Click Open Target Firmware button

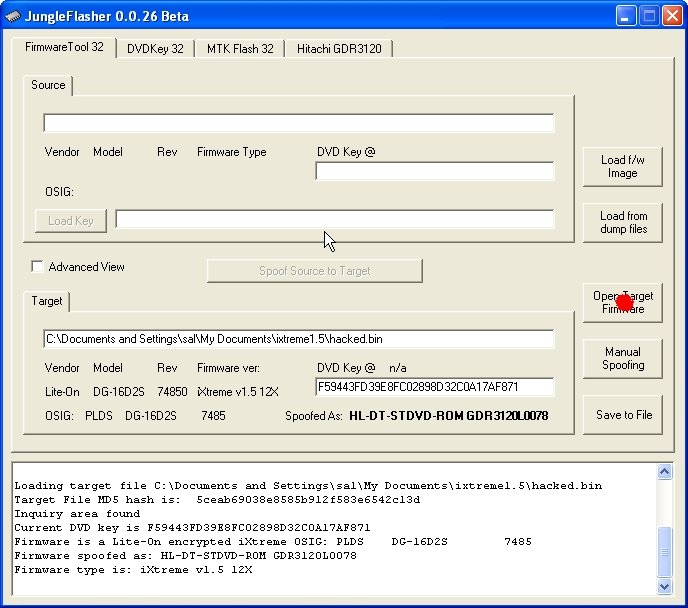tap(623, 303)
